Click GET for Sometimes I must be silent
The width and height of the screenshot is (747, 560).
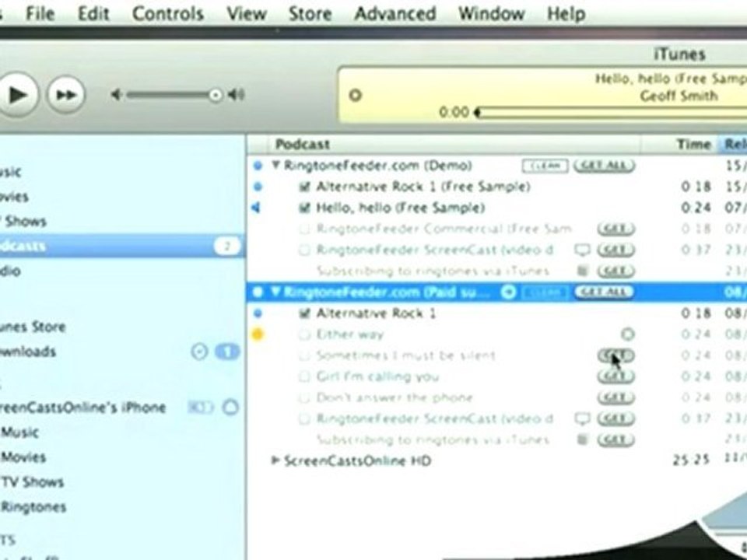pos(616,355)
